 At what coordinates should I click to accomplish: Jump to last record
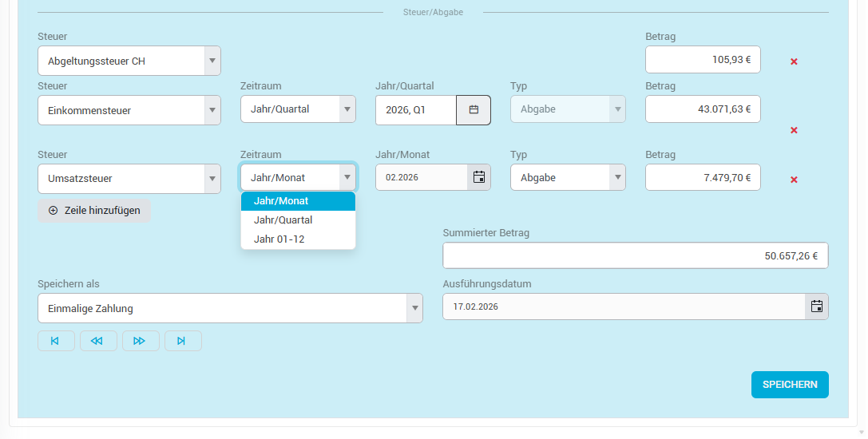click(182, 341)
